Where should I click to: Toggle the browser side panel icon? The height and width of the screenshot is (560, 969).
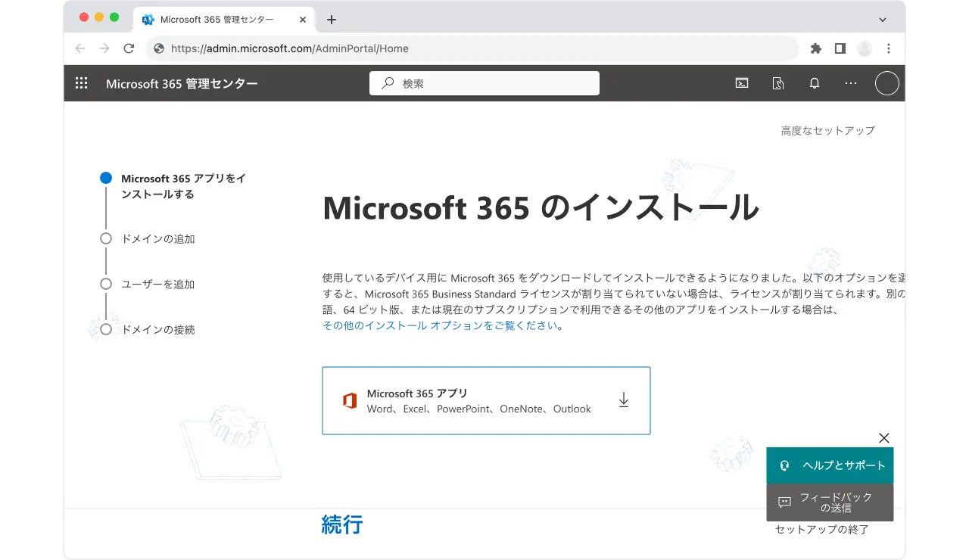click(x=840, y=48)
